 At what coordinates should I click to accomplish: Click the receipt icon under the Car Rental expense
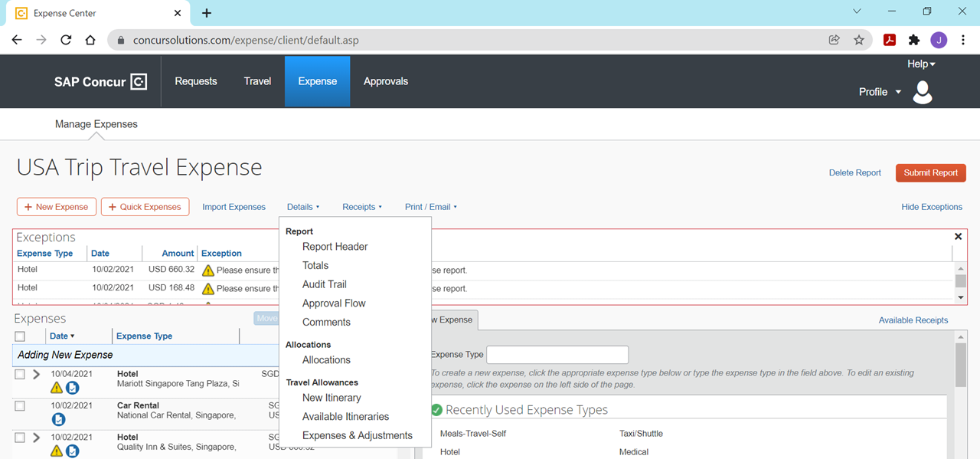[58, 419]
